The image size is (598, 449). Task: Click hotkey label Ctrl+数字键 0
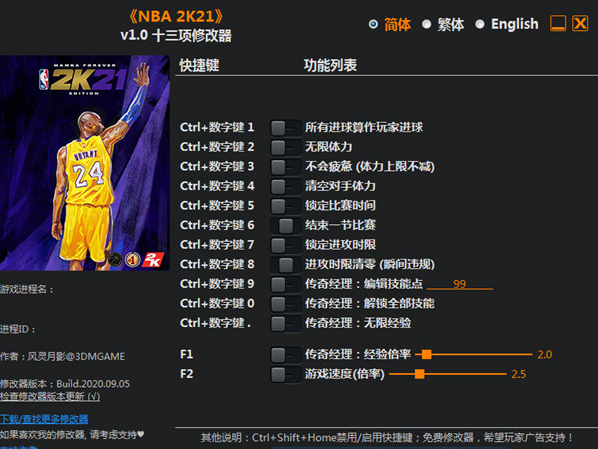click(217, 304)
